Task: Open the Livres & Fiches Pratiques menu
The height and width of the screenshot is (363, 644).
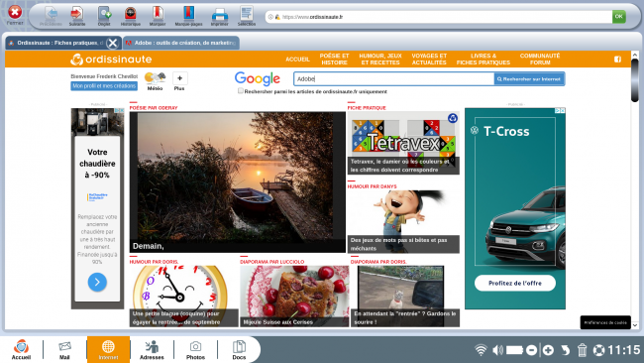Action: point(483,60)
